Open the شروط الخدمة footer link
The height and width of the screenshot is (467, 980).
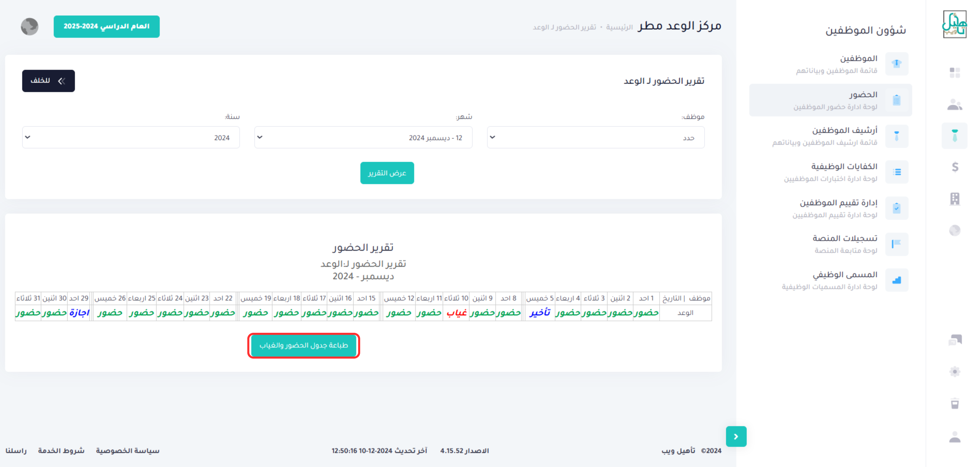coord(61,451)
